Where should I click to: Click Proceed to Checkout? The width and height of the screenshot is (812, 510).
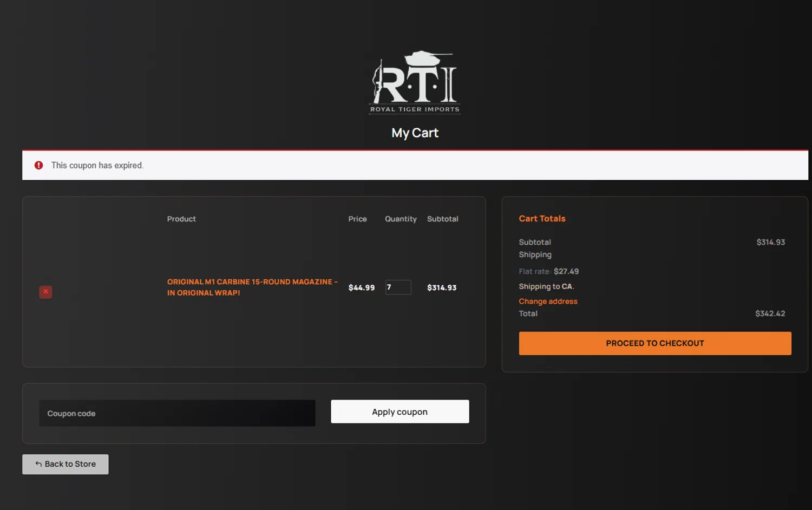click(x=655, y=343)
